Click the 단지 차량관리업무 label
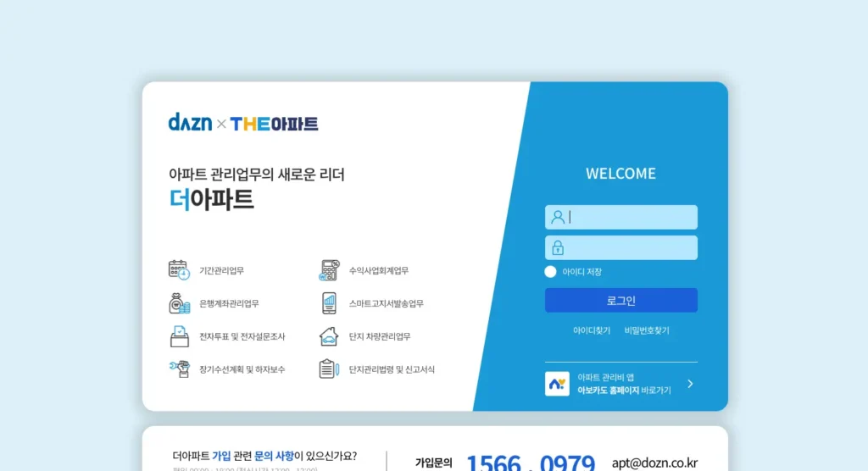868x471 pixels. click(380, 336)
